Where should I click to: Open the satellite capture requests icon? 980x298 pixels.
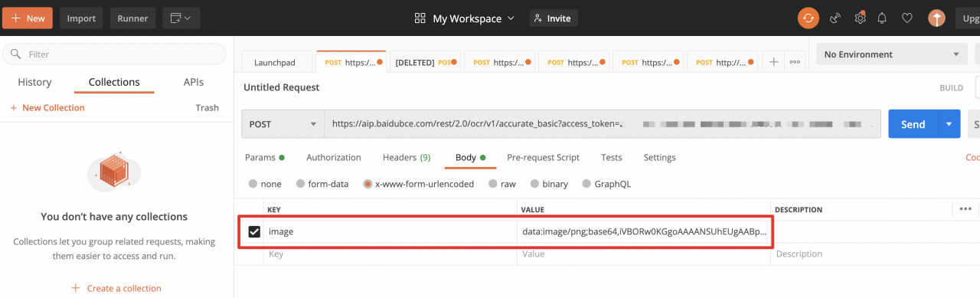(835, 18)
